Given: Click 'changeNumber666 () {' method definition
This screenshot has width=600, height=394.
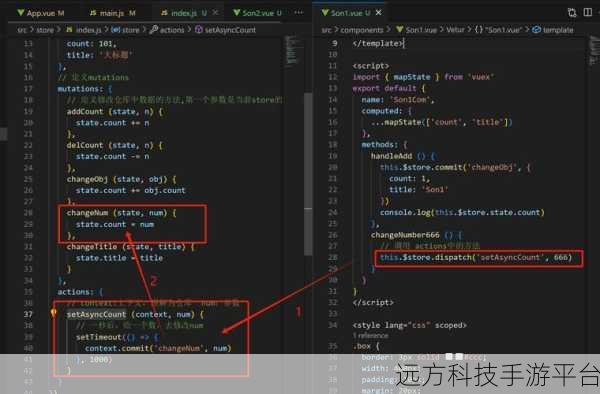Looking at the screenshot, I should pos(417,235).
